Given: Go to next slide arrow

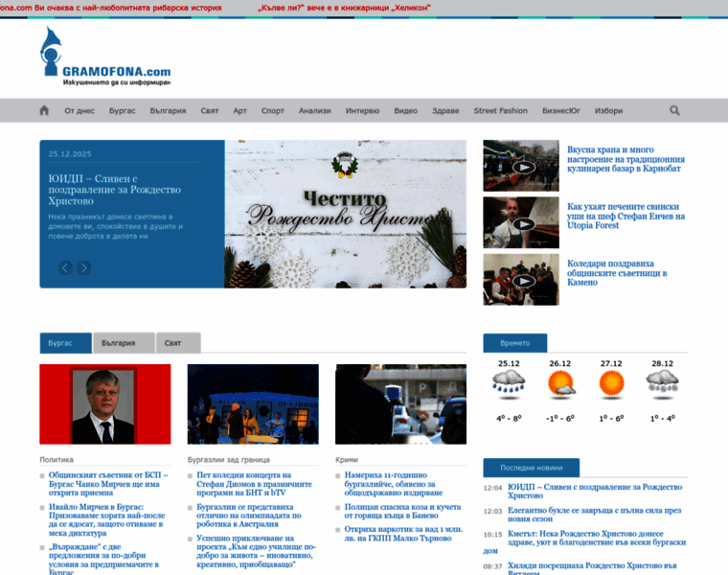Looking at the screenshot, I should 83,268.
